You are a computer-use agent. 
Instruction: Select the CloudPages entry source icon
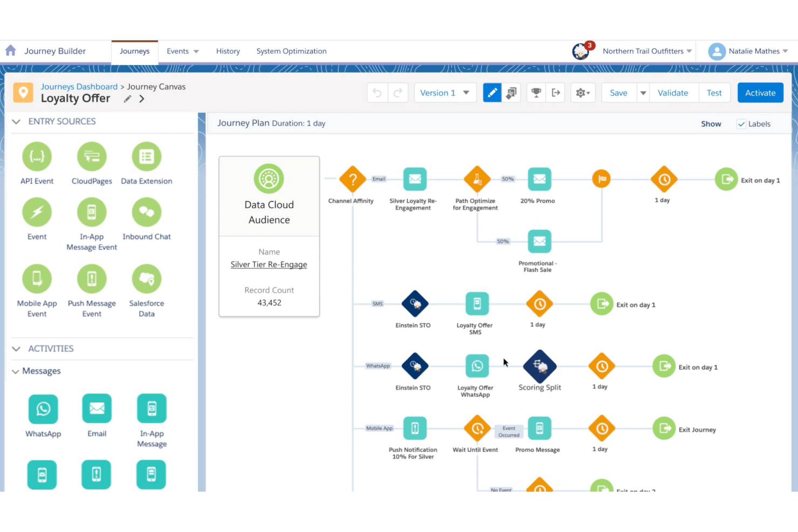coord(92,156)
